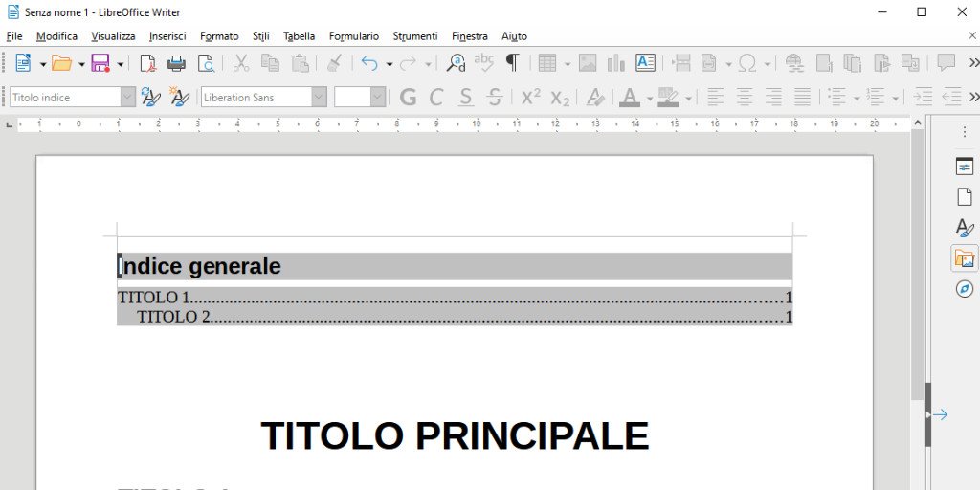This screenshot has height=490, width=980.
Task: Expand the Liberation Sans font dropdown
Action: pos(319,97)
